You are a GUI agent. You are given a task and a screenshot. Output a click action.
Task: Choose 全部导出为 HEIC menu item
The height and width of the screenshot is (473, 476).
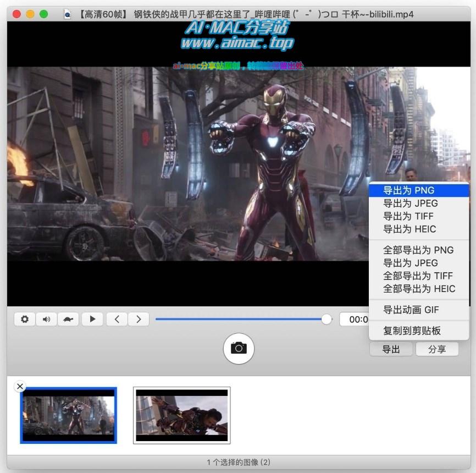[x=419, y=288]
